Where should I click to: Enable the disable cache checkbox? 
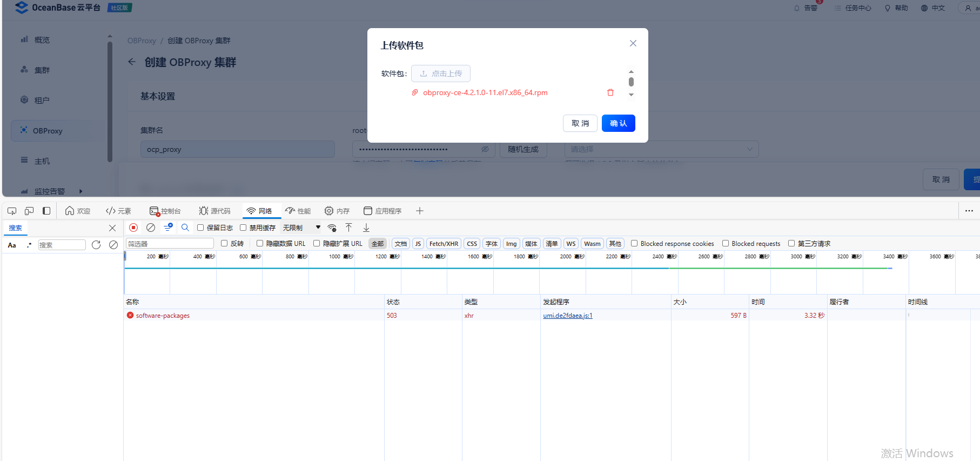tap(243, 228)
